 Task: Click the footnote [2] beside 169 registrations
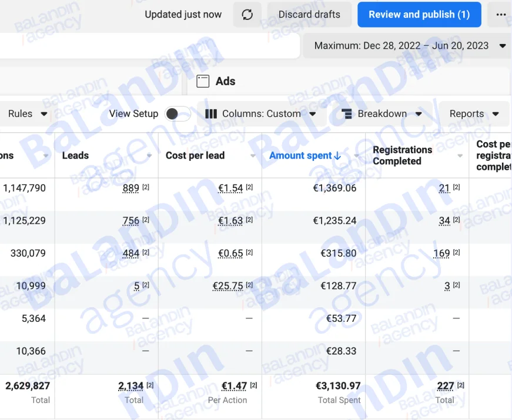[x=457, y=252]
